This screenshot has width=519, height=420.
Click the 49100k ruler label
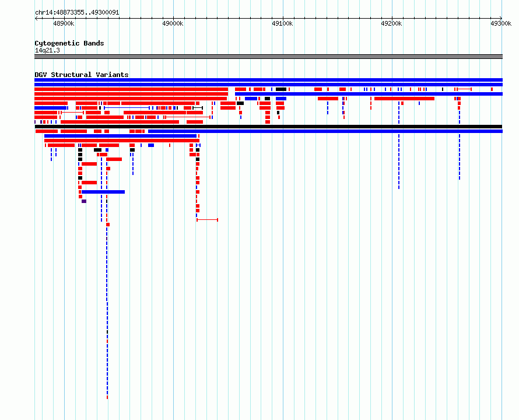coord(282,23)
